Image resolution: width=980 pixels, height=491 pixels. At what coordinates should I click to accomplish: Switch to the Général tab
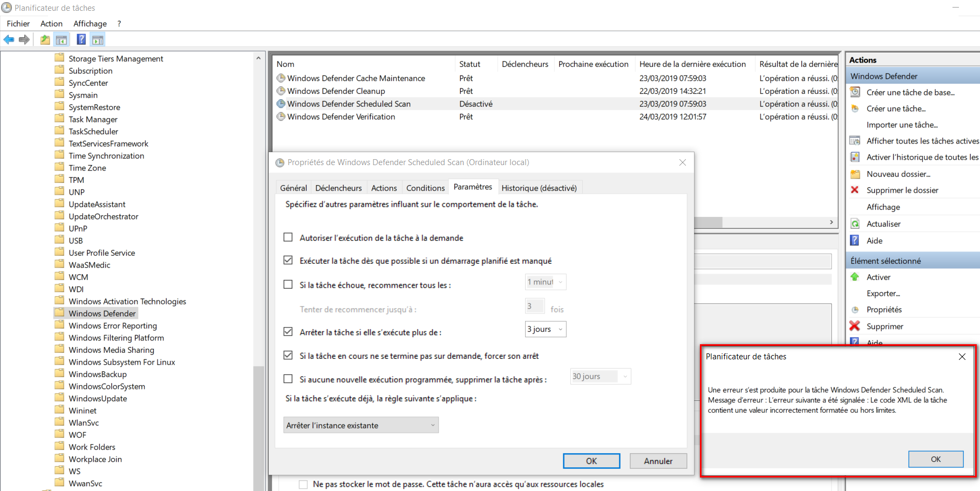pyautogui.click(x=294, y=188)
